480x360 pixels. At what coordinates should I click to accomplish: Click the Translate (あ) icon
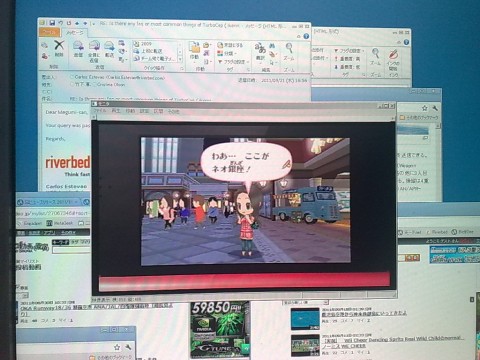[x=260, y=52]
